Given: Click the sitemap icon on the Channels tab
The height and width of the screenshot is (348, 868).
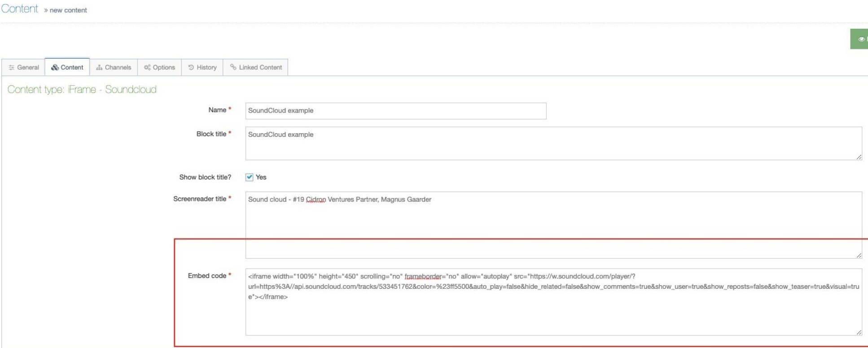Looking at the screenshot, I should coord(99,68).
